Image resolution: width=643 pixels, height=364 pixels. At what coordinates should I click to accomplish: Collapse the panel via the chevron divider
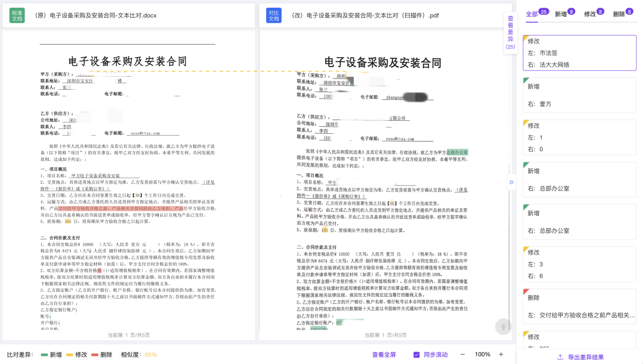[x=511, y=183]
